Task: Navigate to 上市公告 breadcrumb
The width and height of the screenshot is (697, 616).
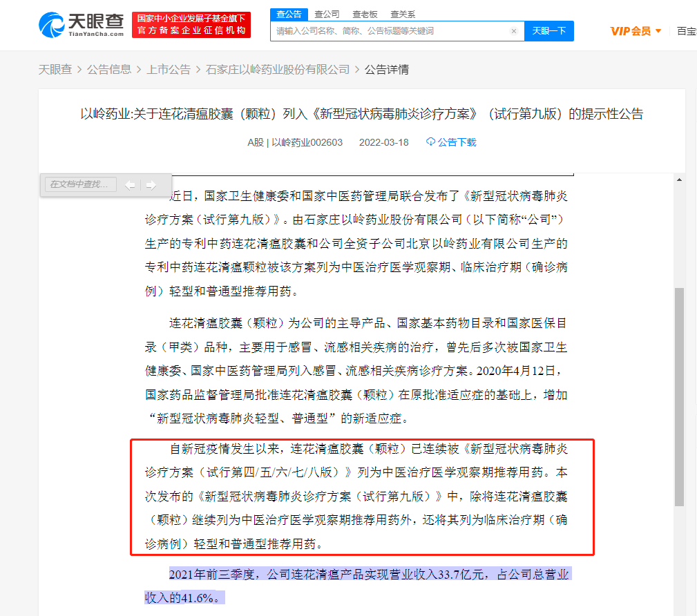Action: click(x=169, y=70)
